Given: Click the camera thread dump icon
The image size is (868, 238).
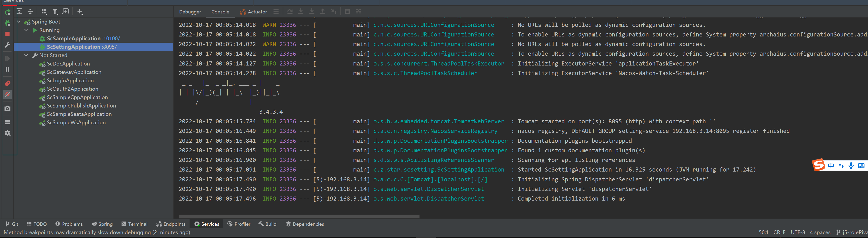Looking at the screenshot, I should [x=7, y=108].
